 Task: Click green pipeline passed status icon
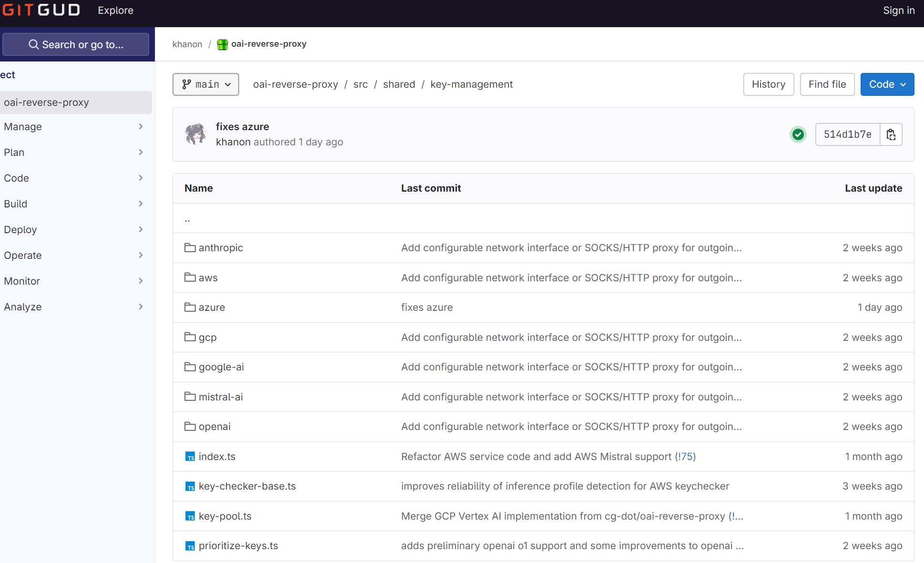point(798,134)
